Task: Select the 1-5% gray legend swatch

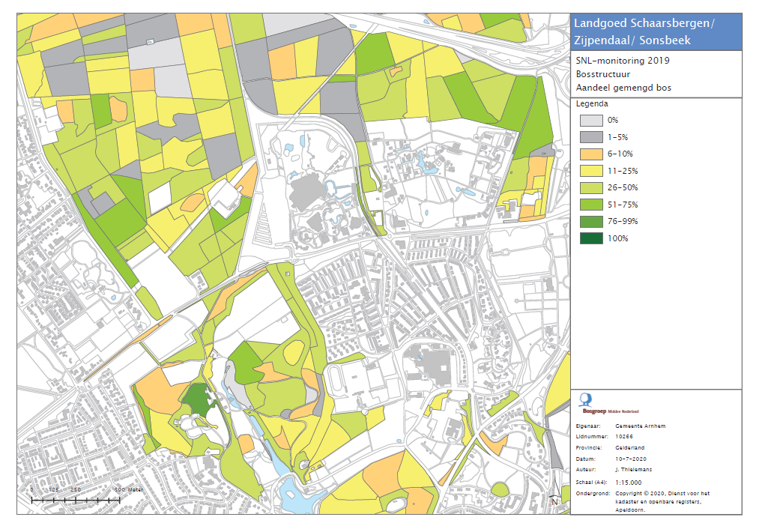Action: click(590, 136)
